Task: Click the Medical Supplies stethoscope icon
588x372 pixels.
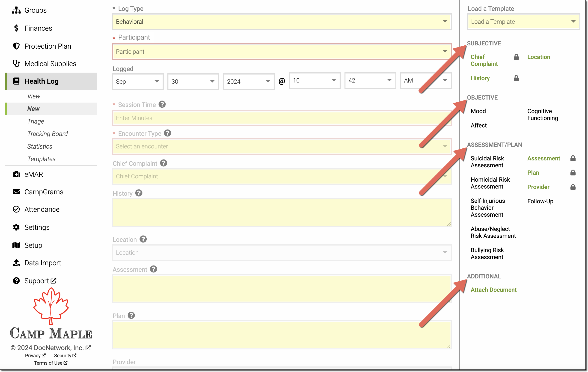Action: [16, 64]
